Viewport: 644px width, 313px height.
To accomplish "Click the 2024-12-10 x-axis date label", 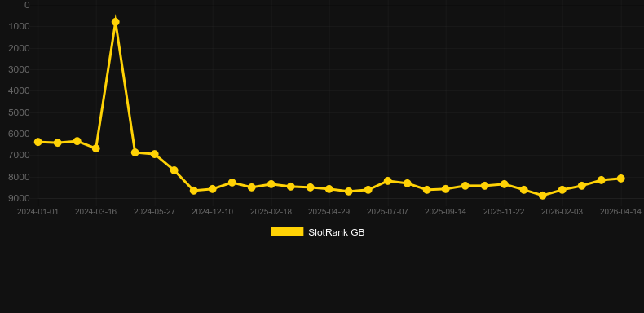I will pyautogui.click(x=212, y=212).
